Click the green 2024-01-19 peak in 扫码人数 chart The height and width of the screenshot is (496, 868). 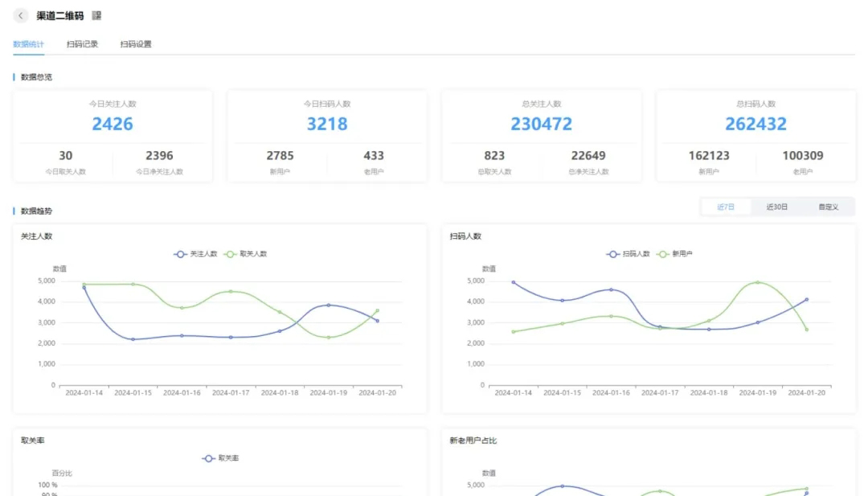(x=758, y=282)
